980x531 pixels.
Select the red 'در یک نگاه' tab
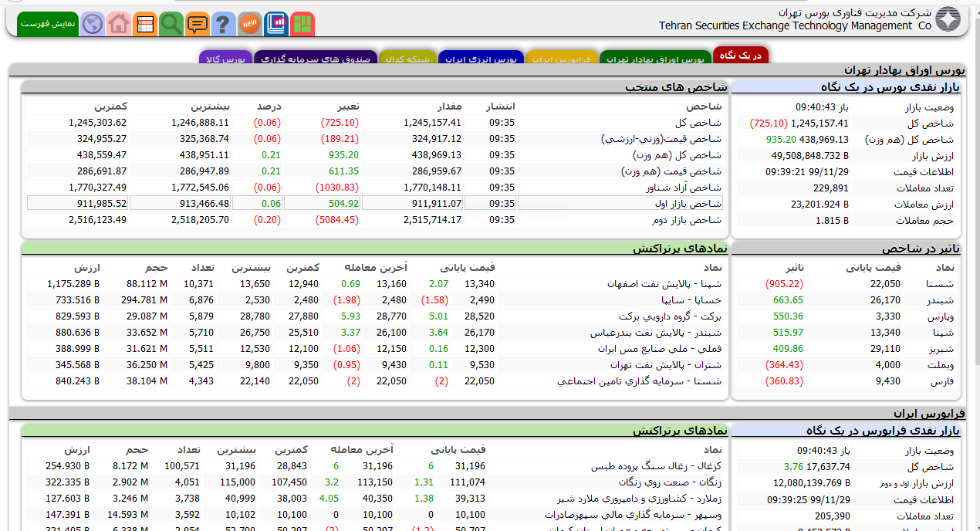(741, 56)
